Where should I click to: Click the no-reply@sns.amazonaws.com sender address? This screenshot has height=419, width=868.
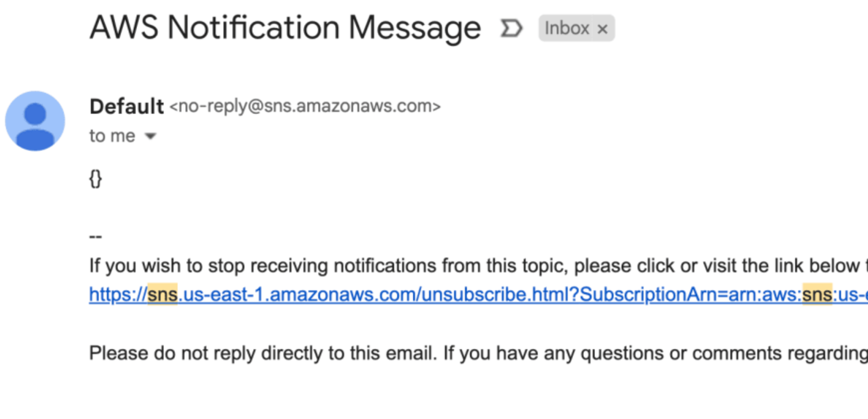[305, 106]
